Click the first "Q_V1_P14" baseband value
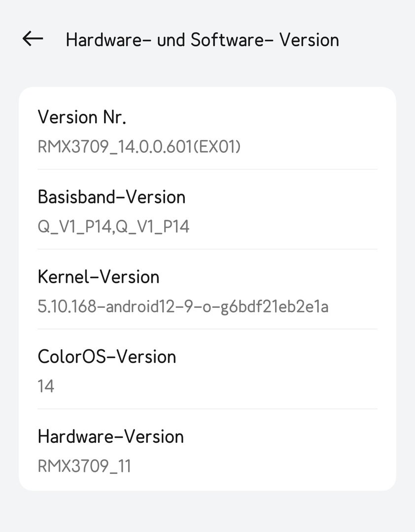 (x=72, y=227)
